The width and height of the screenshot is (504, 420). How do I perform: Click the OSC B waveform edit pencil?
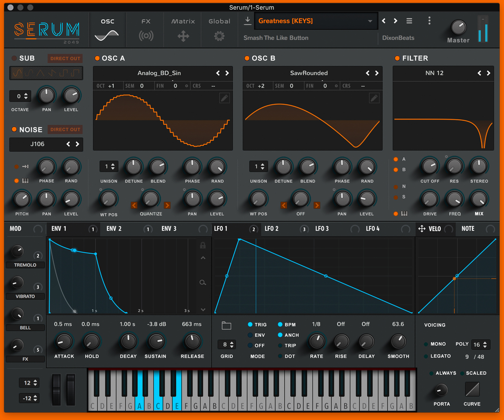[374, 98]
